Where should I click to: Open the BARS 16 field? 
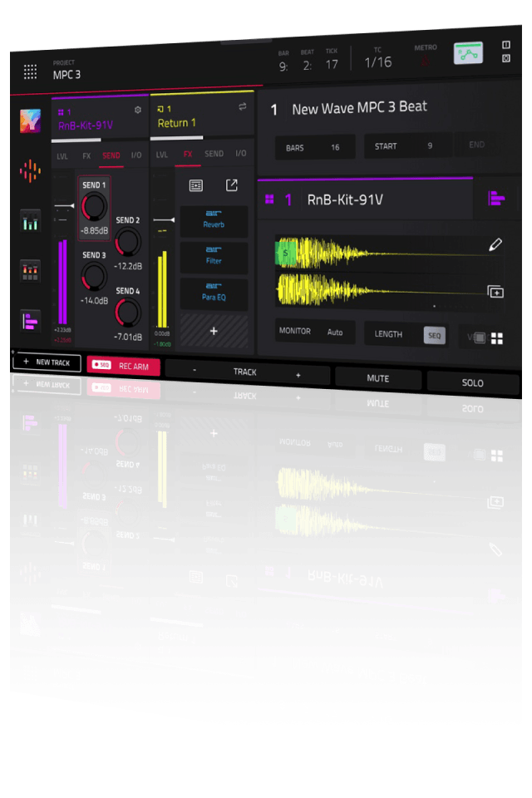click(315, 148)
